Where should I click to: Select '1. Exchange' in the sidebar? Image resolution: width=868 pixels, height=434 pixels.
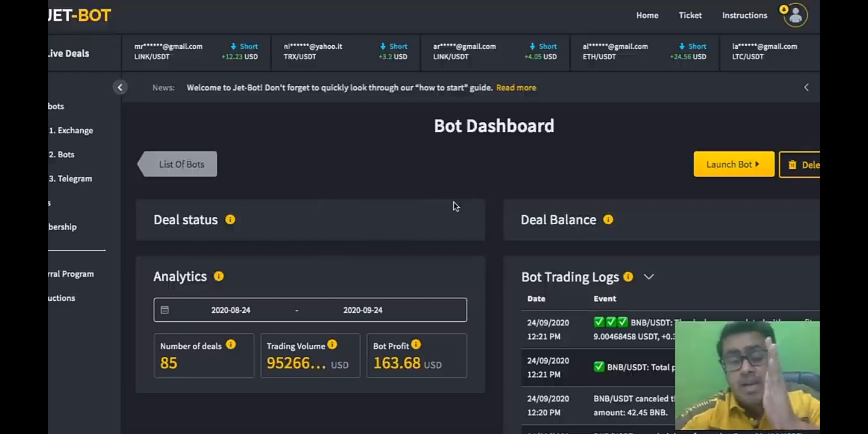pyautogui.click(x=71, y=130)
